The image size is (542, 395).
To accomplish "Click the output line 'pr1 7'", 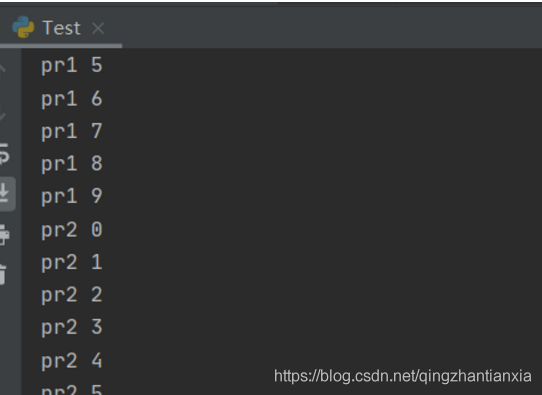I will click(72, 131).
